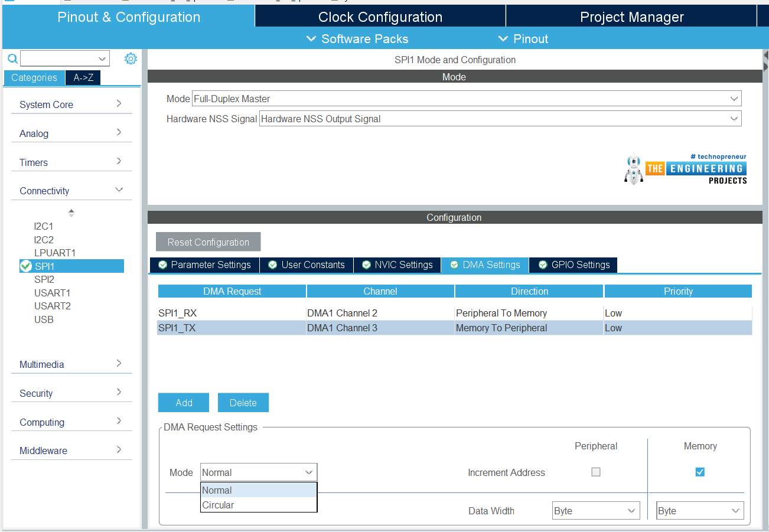Open the Pinout menu
Image resolution: width=769 pixels, height=532 pixels.
[523, 39]
